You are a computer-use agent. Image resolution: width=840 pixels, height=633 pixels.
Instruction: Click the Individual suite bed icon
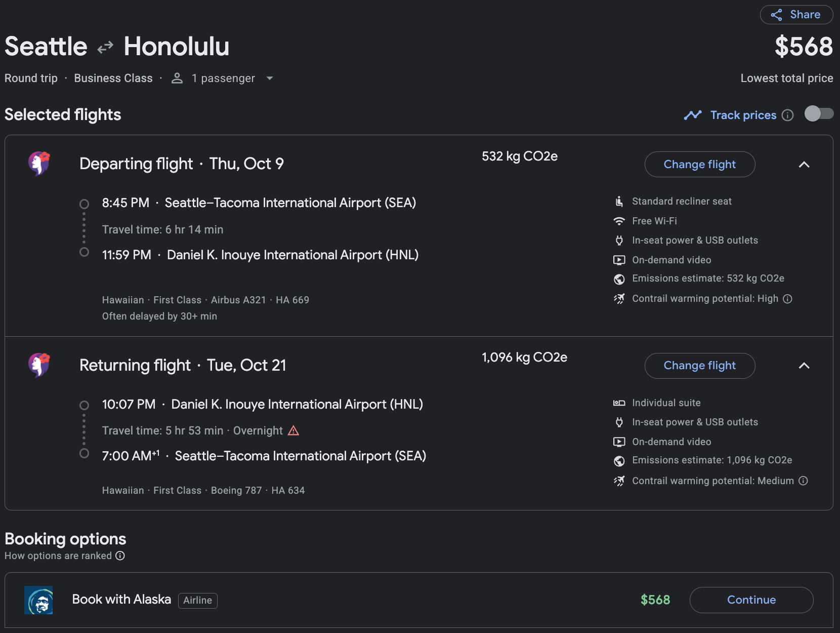pyautogui.click(x=619, y=403)
